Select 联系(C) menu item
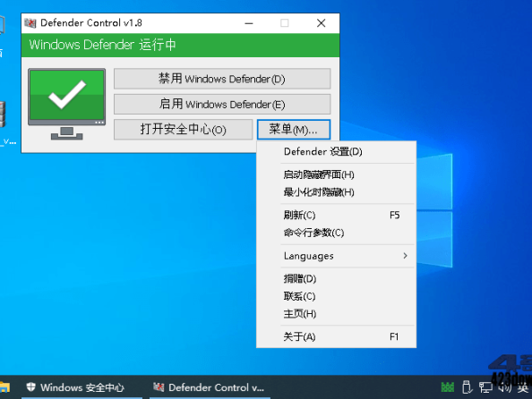532x399 pixels. (336, 296)
